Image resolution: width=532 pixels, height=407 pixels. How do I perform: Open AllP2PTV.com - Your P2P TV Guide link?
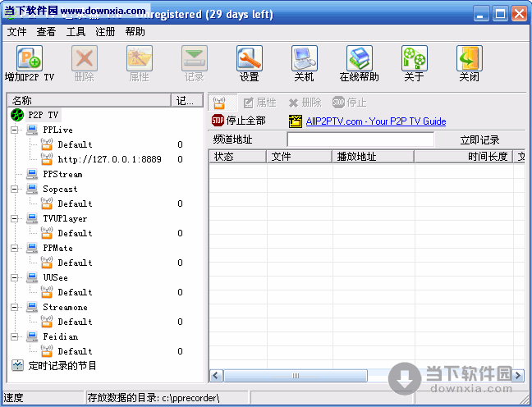376,121
